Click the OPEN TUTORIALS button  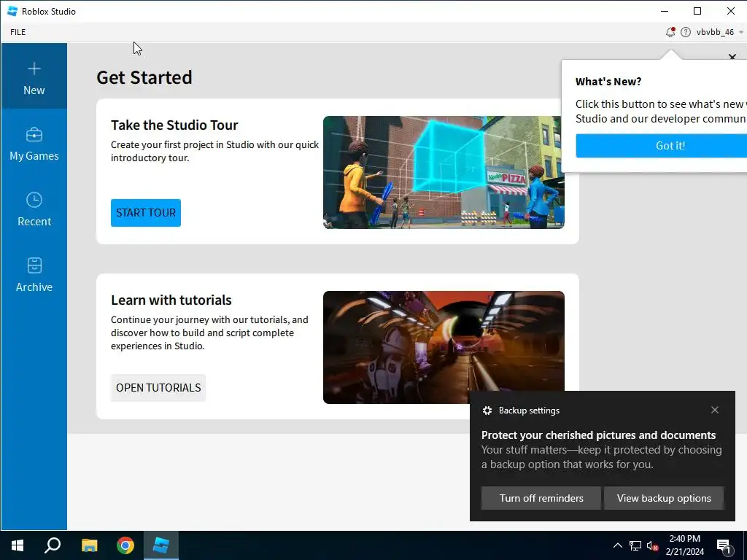point(158,388)
